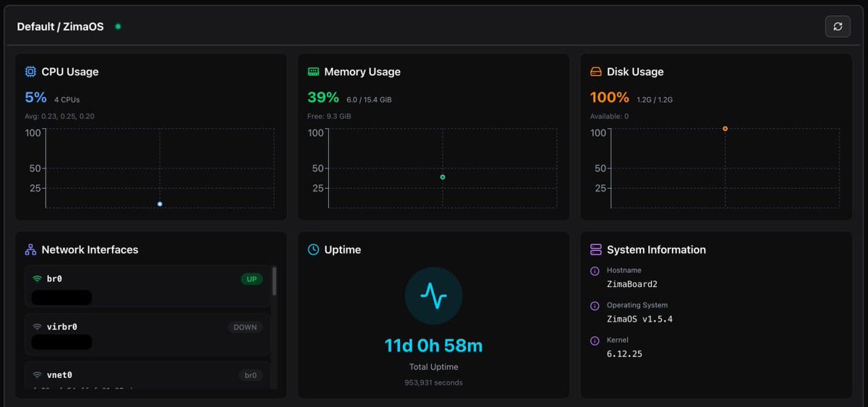Click the Disk Usage heading
Screen dimensions: 868x407
(x=635, y=72)
